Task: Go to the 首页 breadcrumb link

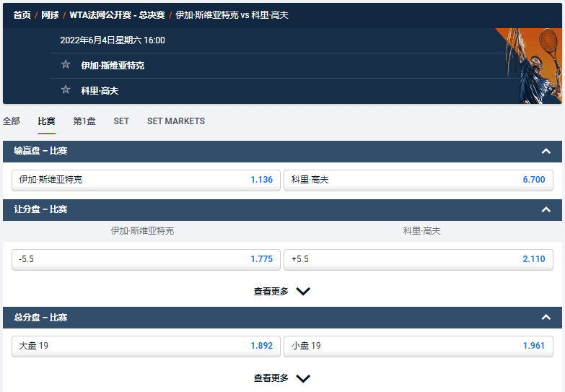Action: pos(22,14)
